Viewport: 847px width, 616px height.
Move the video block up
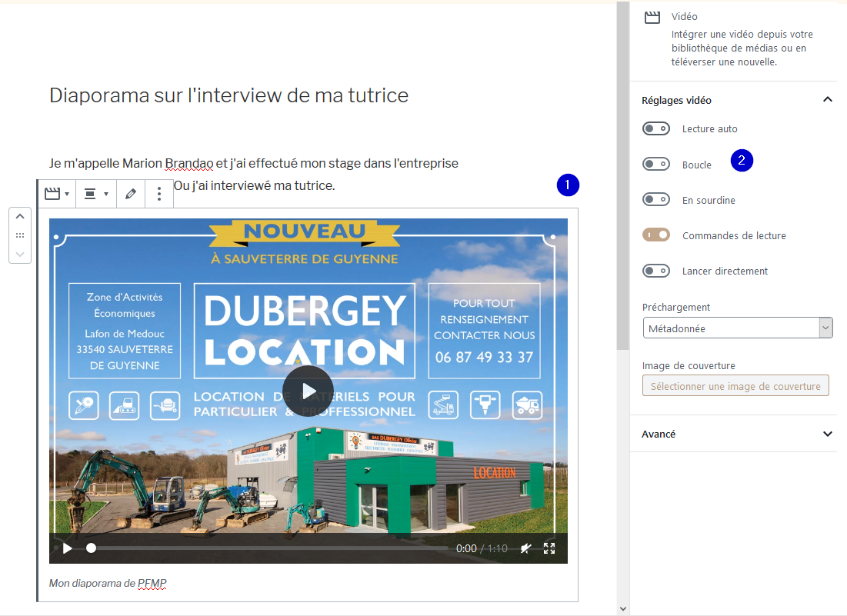tap(20, 217)
